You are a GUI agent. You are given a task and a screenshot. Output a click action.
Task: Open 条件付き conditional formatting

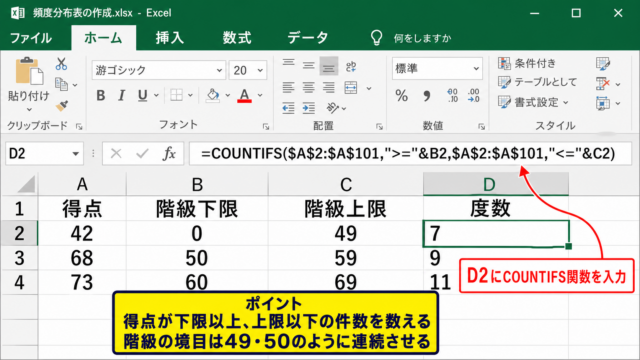[x=527, y=63]
